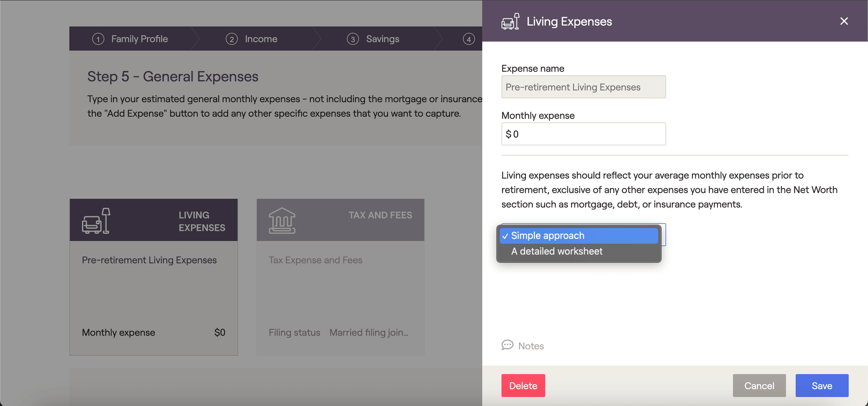Image resolution: width=868 pixels, height=406 pixels.
Task: Select the 'A detailed worksheet' option
Action: [x=557, y=251]
